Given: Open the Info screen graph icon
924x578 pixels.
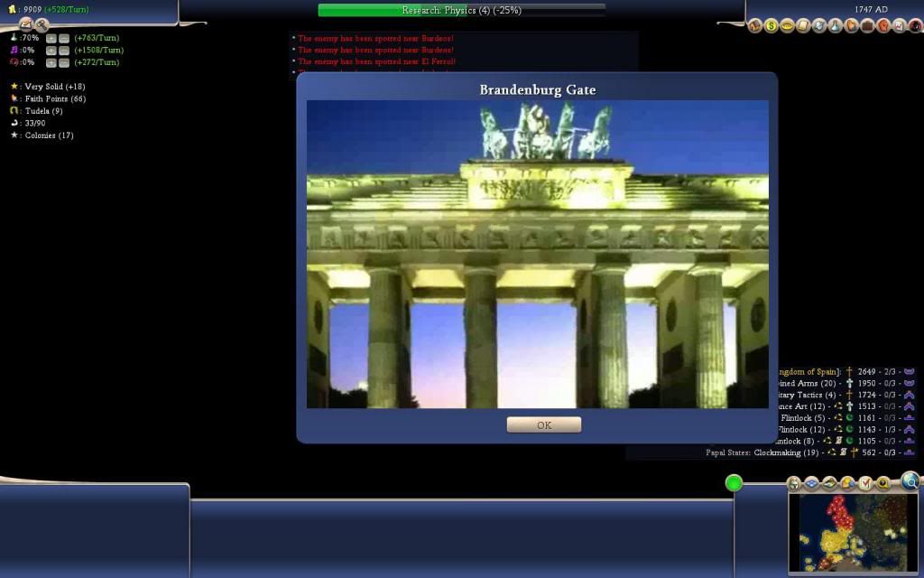Looking at the screenshot, I should tap(897, 27).
